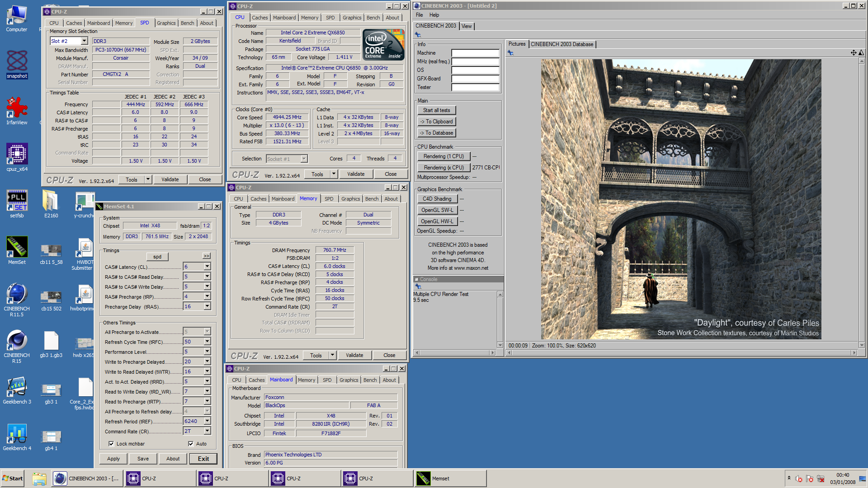Open CINEBENCH R15 desktop shortcut

pos(17,346)
